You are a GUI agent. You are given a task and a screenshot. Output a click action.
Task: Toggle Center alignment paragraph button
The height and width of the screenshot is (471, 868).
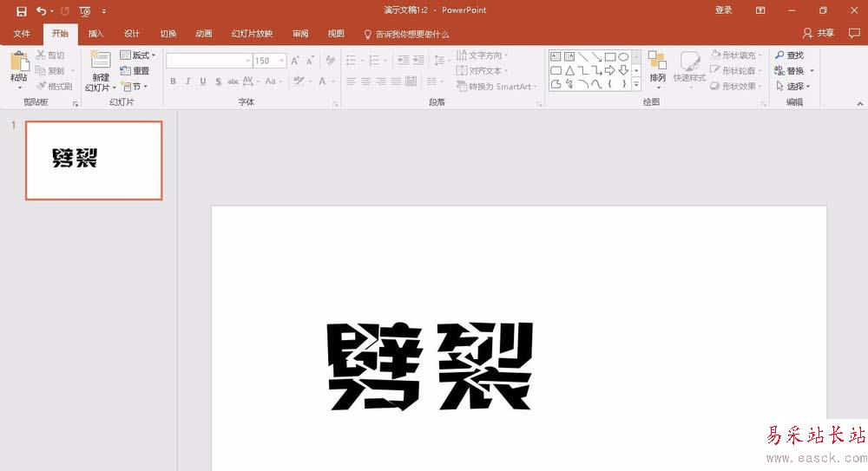366,82
